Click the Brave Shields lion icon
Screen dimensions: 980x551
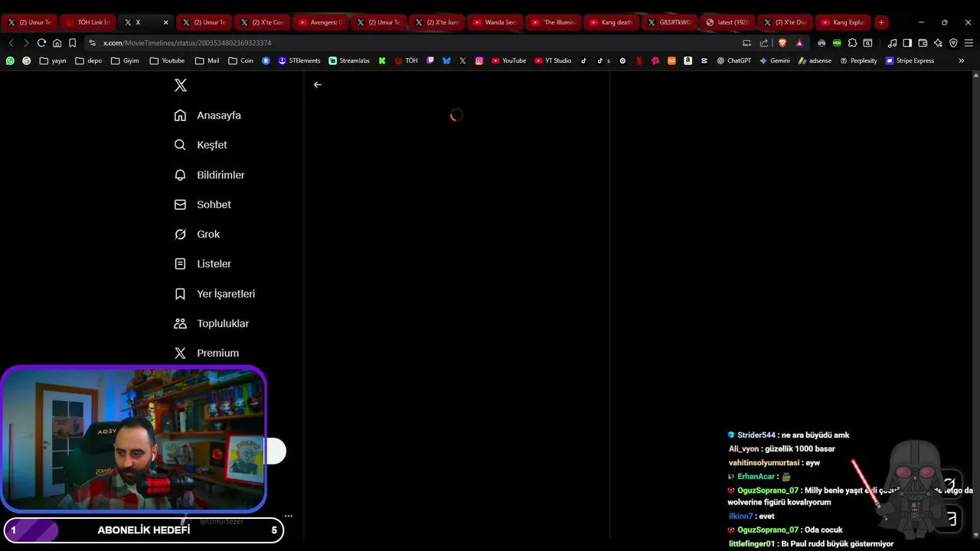coord(782,43)
